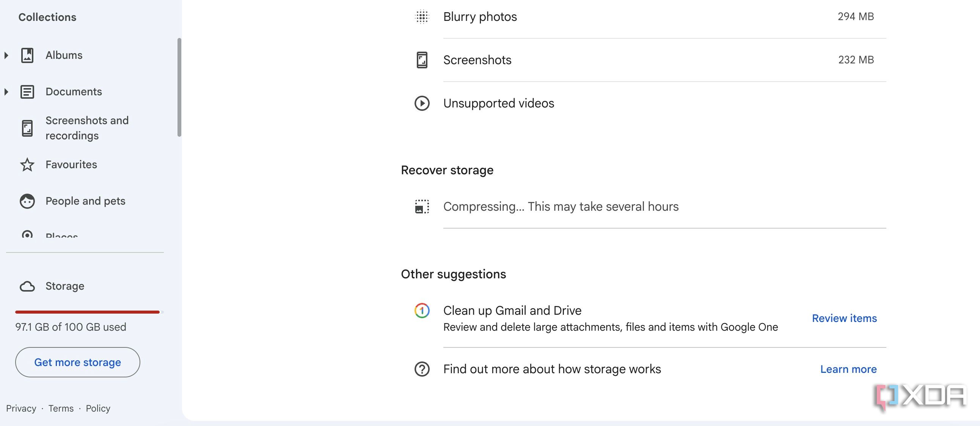Image resolution: width=980 pixels, height=426 pixels.
Task: Open the Terms footer link
Action: (x=61, y=409)
